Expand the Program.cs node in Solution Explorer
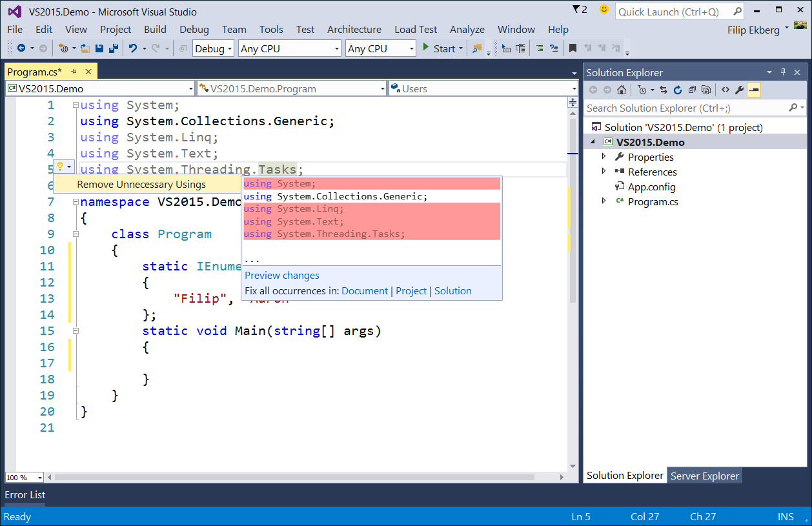Image resolution: width=812 pixels, height=526 pixels. 604,201
